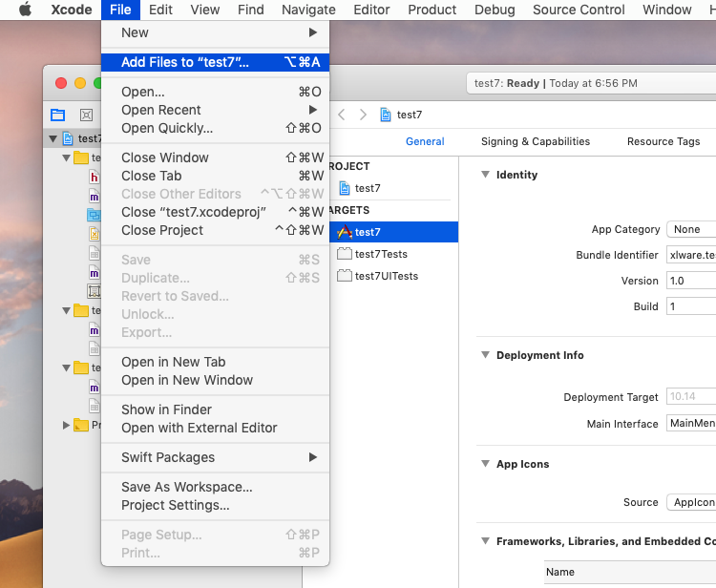Open the Navigate menu
This screenshot has width=716, height=588.
click(x=308, y=10)
